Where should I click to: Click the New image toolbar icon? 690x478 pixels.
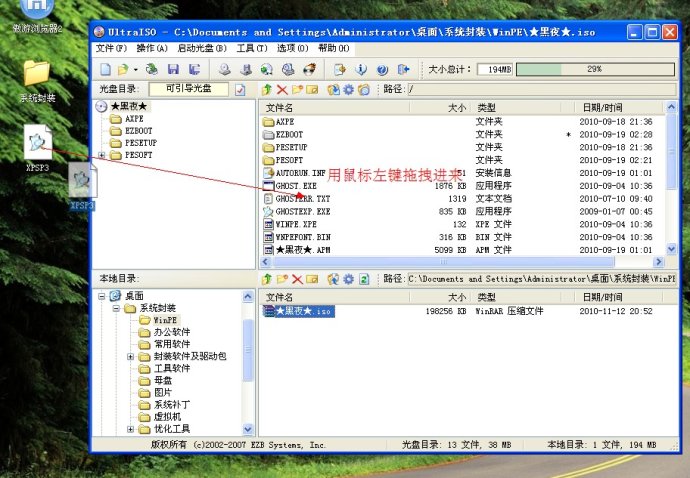pyautogui.click(x=106, y=70)
